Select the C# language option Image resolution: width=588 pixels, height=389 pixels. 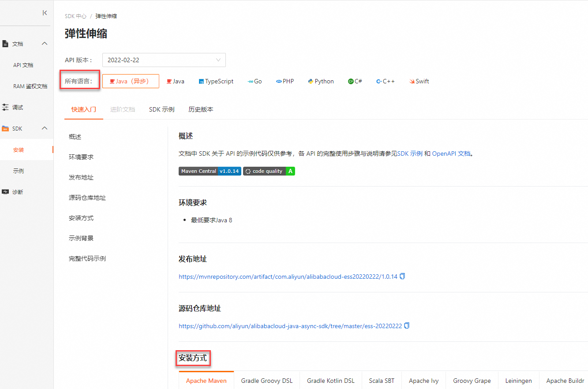(x=355, y=81)
